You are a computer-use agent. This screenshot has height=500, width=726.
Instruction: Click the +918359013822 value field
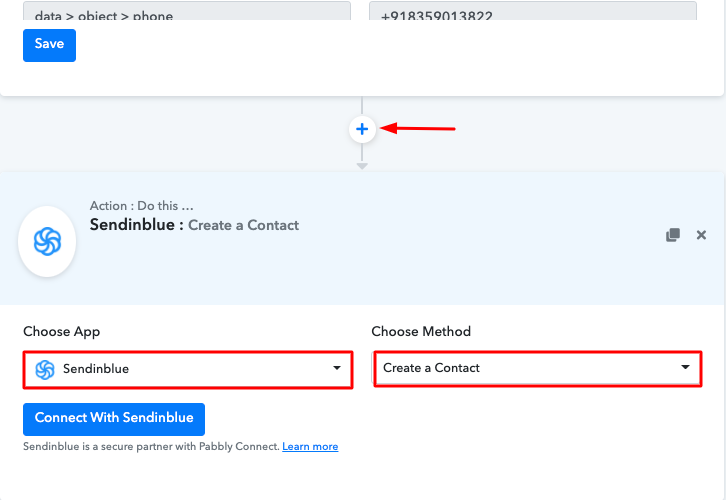coord(533,10)
